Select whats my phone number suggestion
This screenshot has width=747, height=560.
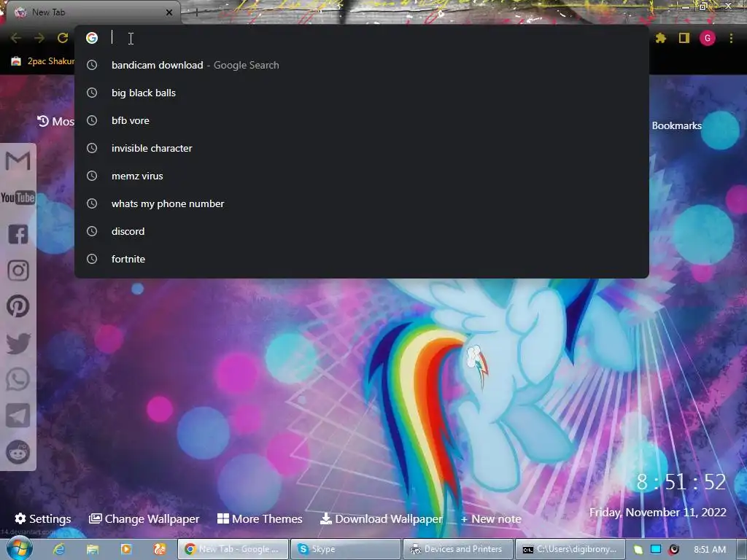click(362, 203)
